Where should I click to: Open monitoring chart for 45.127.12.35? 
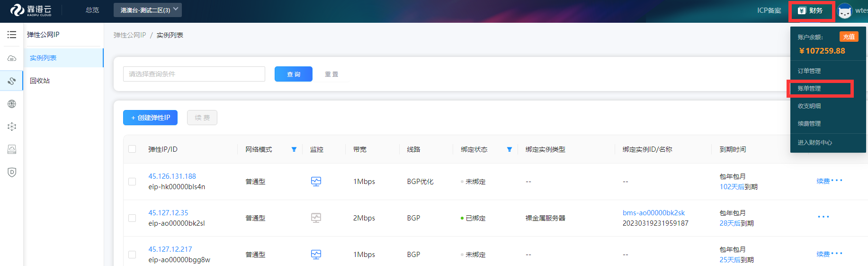(x=316, y=218)
